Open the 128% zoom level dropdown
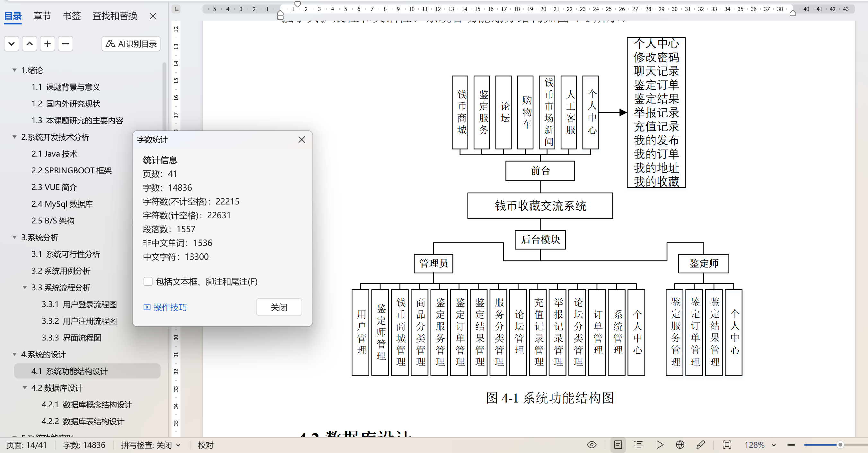Screen dimensions: 868x453 coord(774,445)
